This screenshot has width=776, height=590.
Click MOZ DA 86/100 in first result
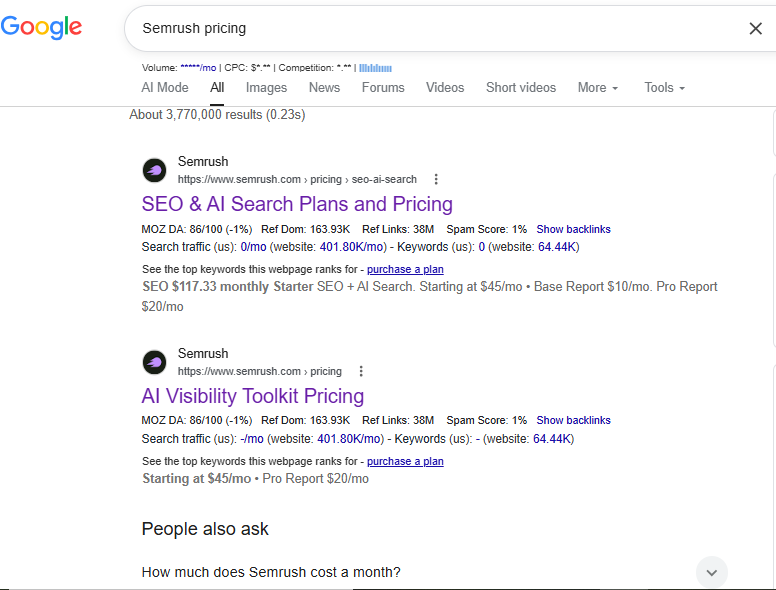[x=196, y=229]
